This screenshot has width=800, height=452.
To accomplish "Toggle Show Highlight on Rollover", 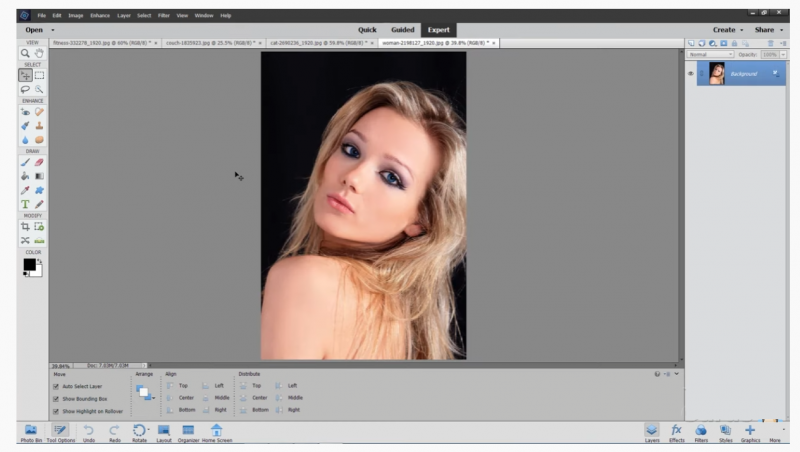I will click(56, 411).
